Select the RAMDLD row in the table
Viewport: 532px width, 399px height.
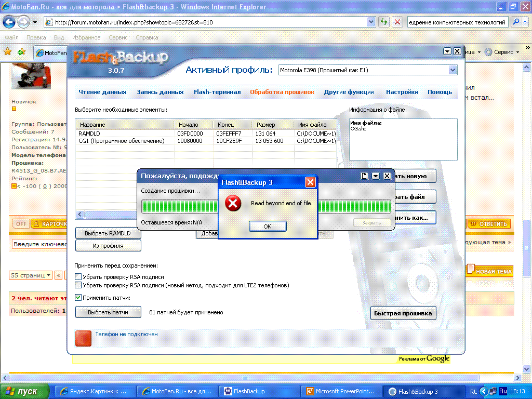point(206,134)
